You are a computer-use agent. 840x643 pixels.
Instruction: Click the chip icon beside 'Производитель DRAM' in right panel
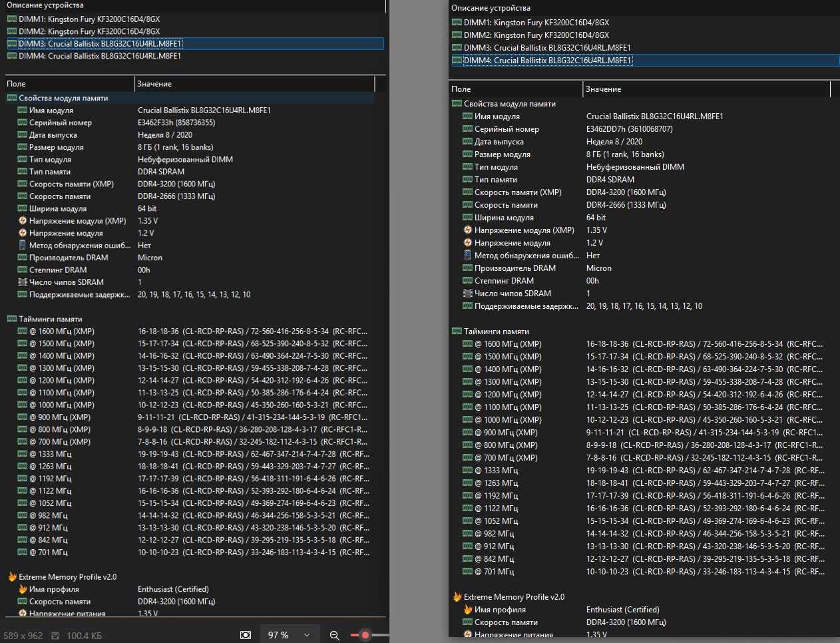[468, 268]
